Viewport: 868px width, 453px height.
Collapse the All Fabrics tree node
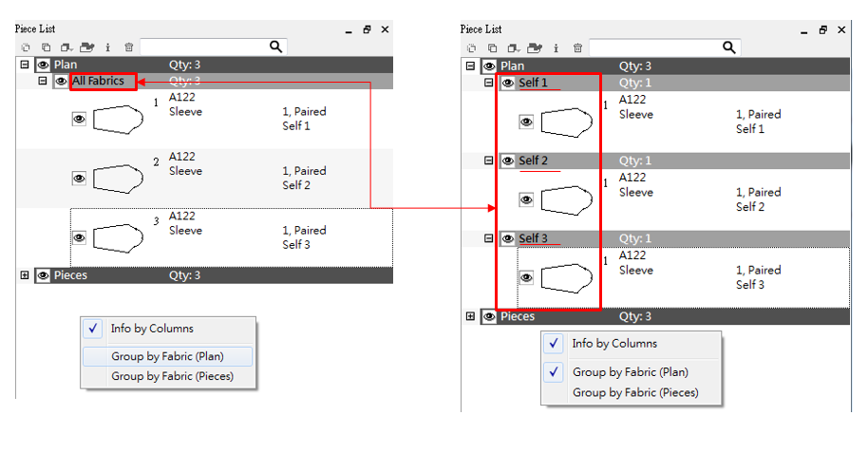click(x=42, y=82)
